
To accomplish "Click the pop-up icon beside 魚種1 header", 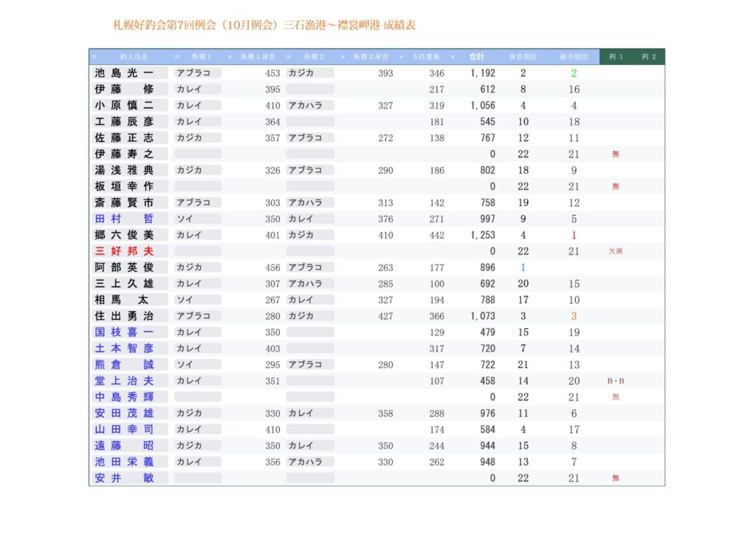I will point(176,57).
